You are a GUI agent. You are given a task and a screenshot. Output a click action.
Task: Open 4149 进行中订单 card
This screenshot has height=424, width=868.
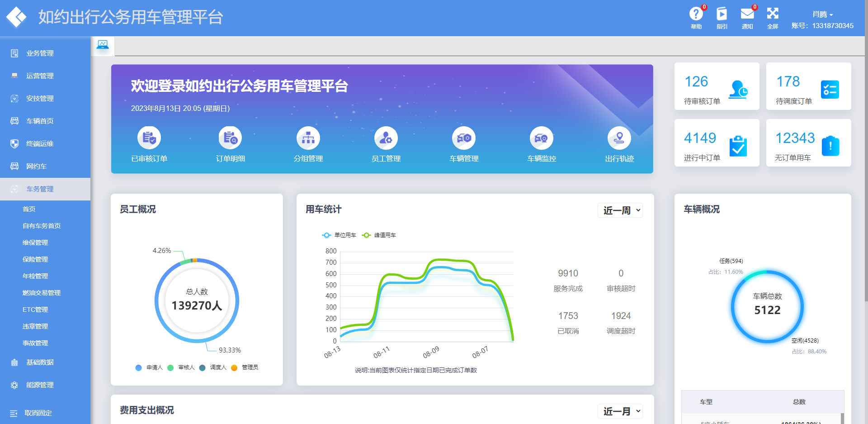click(717, 143)
